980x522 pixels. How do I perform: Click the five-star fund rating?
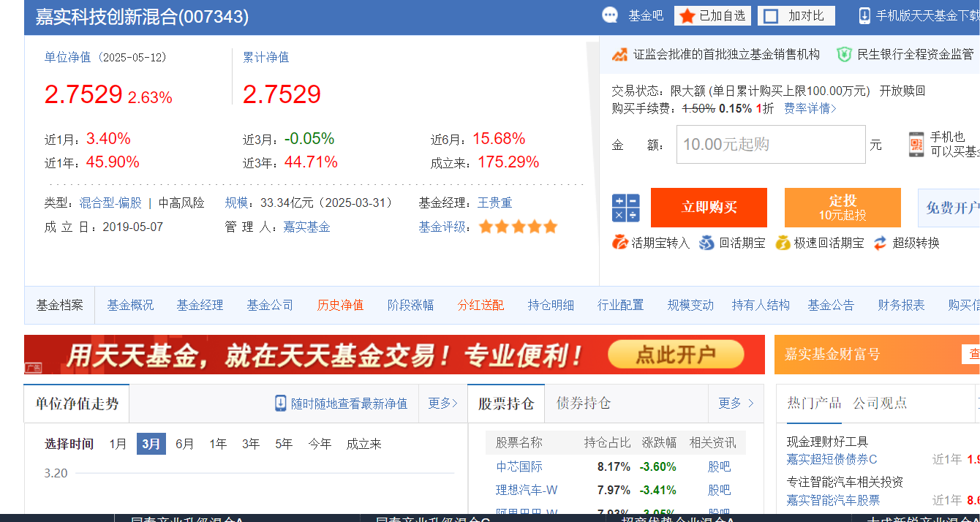[518, 227]
